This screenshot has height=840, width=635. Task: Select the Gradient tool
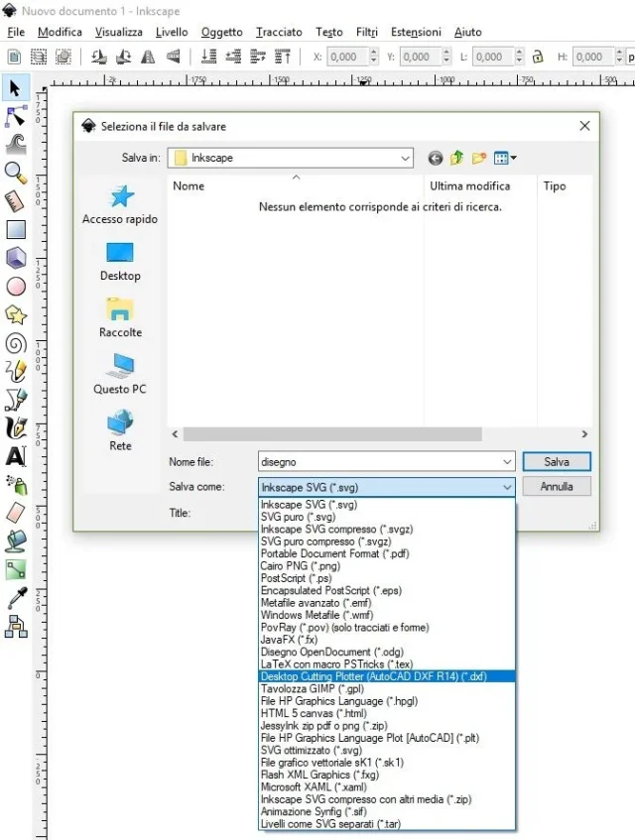tap(16, 570)
